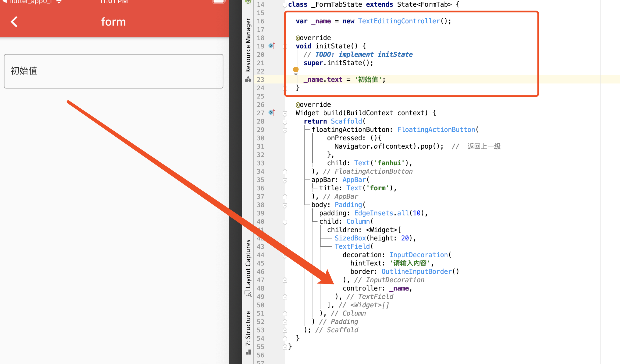Click the Structure panel grid icon
Viewport: 620px width, 364px height.
click(248, 352)
